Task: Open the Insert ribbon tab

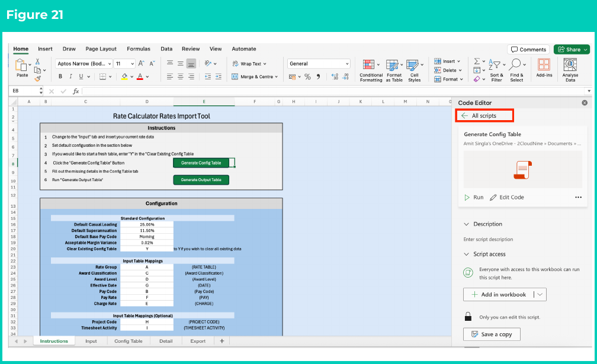Action: pyautogui.click(x=45, y=49)
